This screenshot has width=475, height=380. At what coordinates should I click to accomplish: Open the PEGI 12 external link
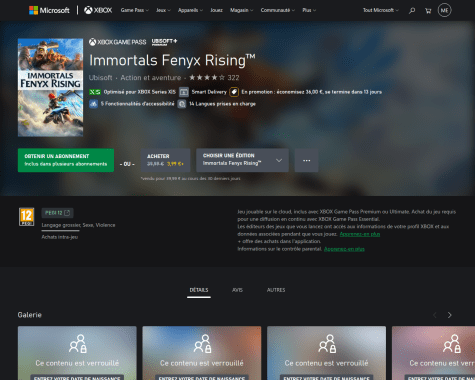[57, 213]
